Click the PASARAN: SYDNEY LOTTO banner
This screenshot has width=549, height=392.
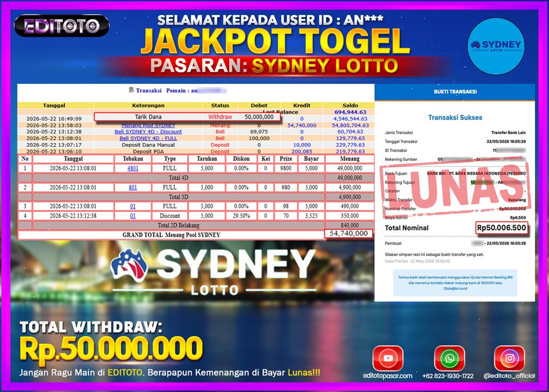[x=274, y=66]
